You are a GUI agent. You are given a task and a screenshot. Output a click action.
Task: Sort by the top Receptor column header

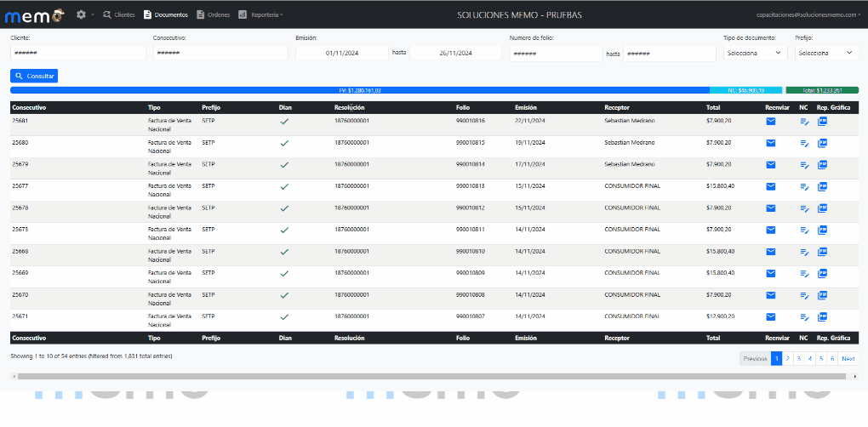coord(617,107)
